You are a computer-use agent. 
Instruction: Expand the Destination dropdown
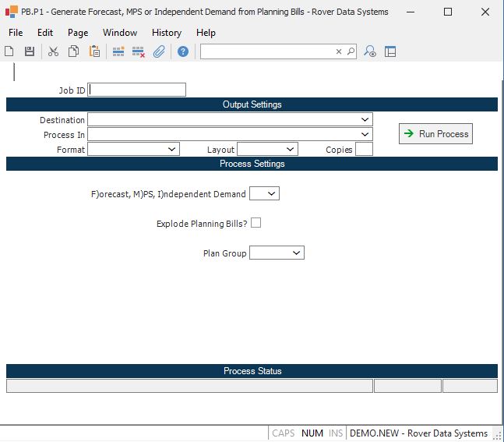pos(365,119)
